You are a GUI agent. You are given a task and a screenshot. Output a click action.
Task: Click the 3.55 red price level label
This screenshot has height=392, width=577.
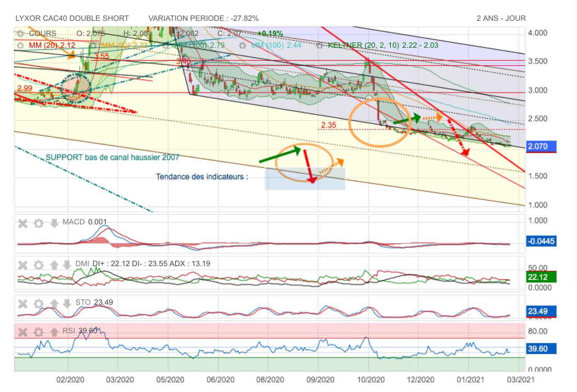(102, 56)
